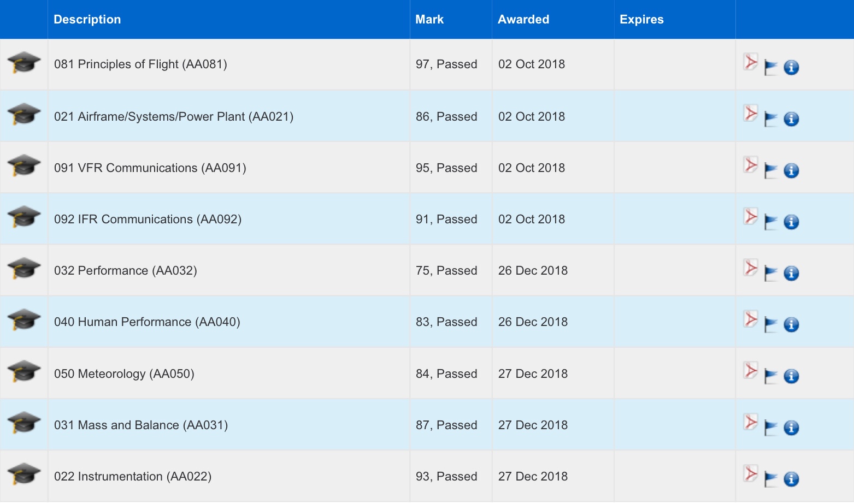This screenshot has height=504, width=854.
Task: Select the 092 IFR Communications (AA092) entry
Action: pyautogui.click(x=148, y=220)
